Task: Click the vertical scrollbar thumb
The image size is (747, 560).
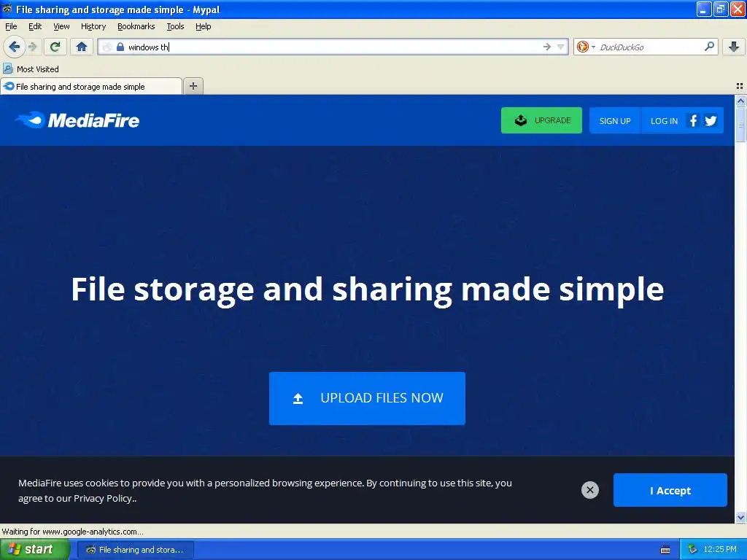Action: pyautogui.click(x=740, y=124)
